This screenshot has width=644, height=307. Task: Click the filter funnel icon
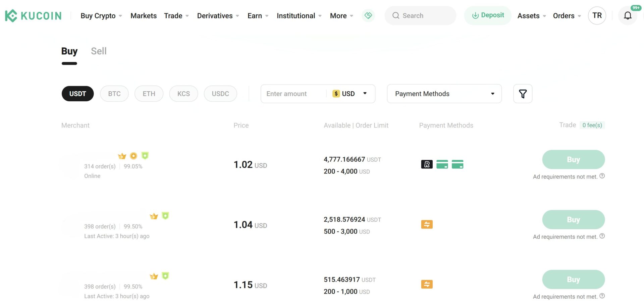tap(523, 94)
